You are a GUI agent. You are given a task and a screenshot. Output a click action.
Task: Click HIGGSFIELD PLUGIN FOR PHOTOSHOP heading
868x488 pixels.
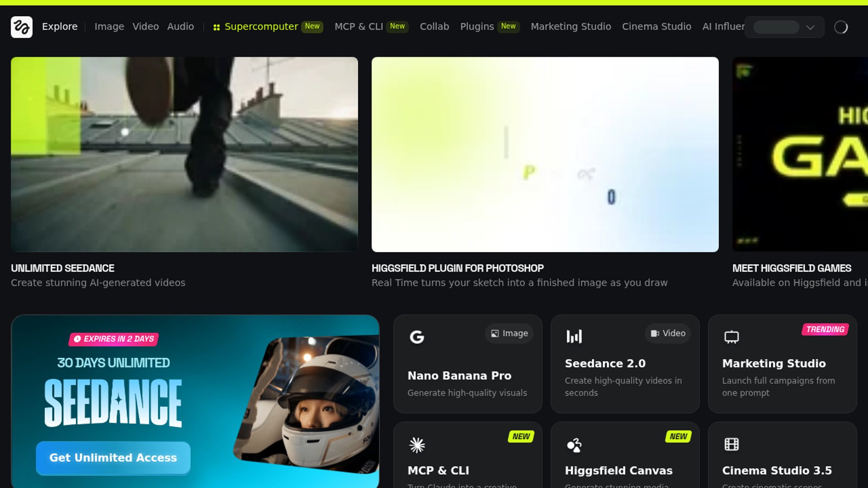click(x=458, y=268)
